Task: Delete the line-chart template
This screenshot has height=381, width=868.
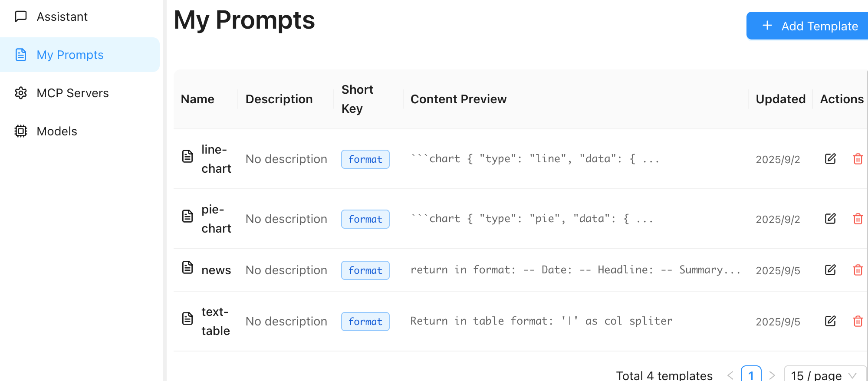Action: (858, 159)
